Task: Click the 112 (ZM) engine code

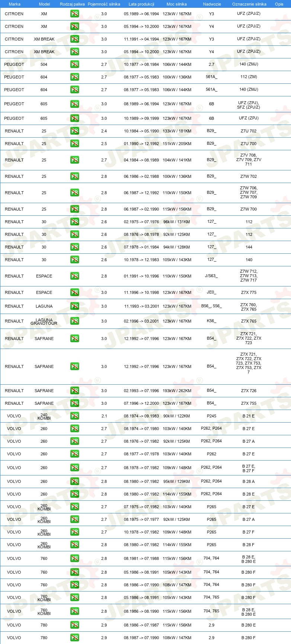Action: point(249,77)
